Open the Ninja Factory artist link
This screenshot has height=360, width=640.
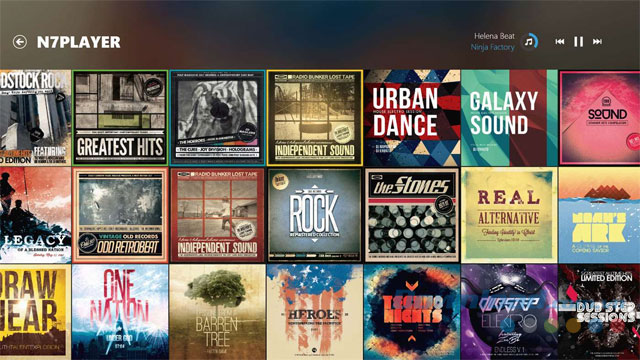point(492,47)
